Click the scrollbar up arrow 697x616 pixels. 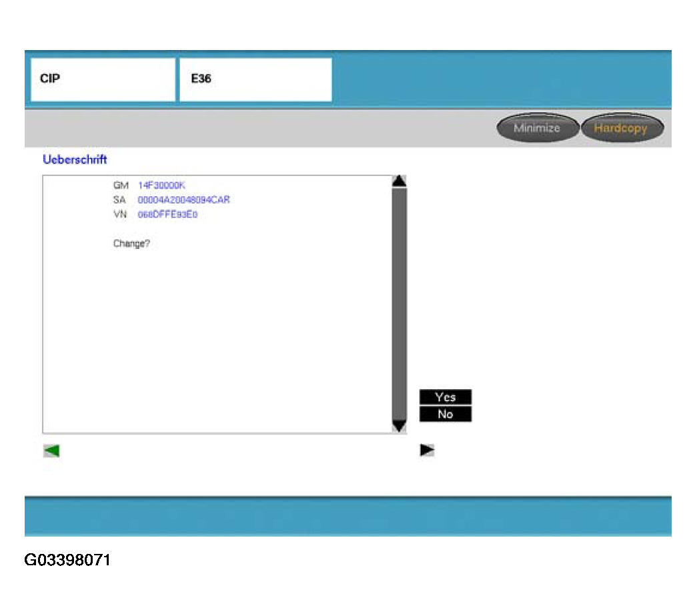tap(399, 181)
